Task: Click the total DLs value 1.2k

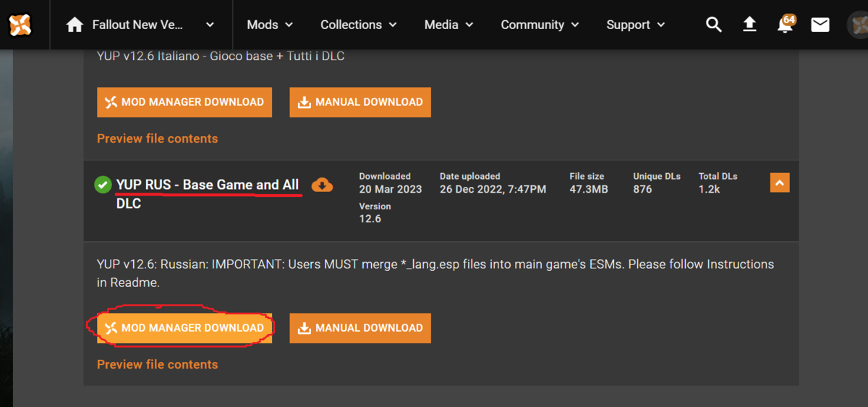Action: [x=710, y=189]
